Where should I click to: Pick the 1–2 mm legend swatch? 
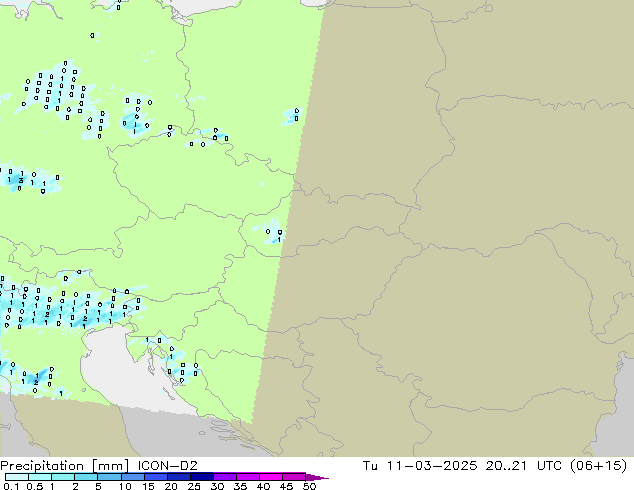pyautogui.click(x=63, y=477)
